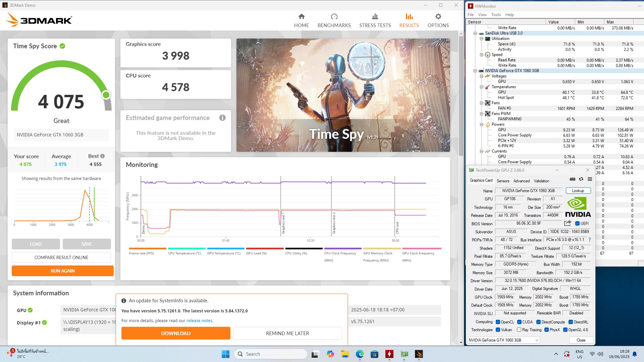Switch to the Validation tab in GPU-Z
This screenshot has width=644, height=362.
click(541, 181)
